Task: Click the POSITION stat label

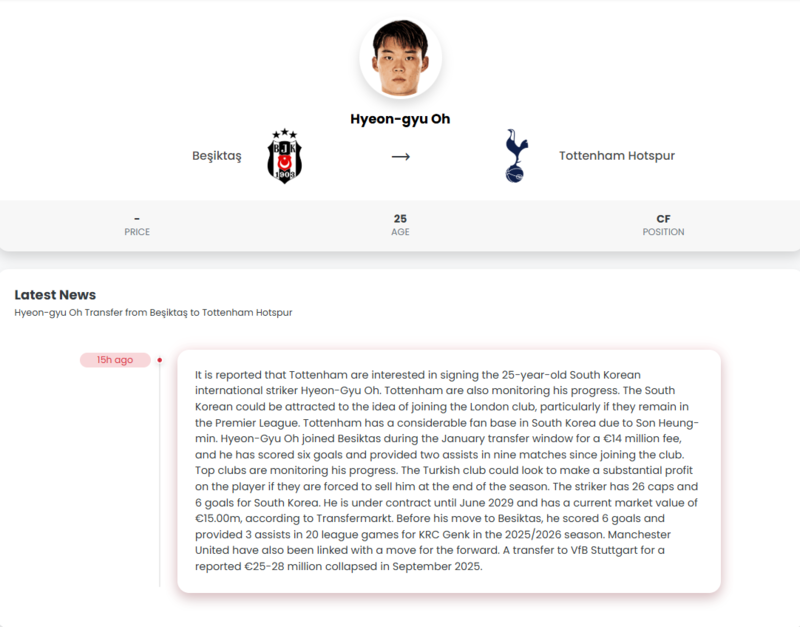Action: 663,232
